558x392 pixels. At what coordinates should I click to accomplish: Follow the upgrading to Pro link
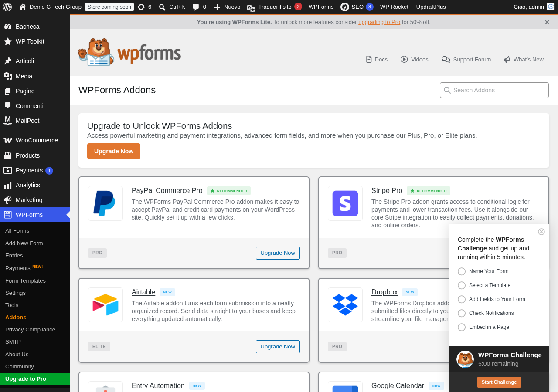pyautogui.click(x=379, y=22)
